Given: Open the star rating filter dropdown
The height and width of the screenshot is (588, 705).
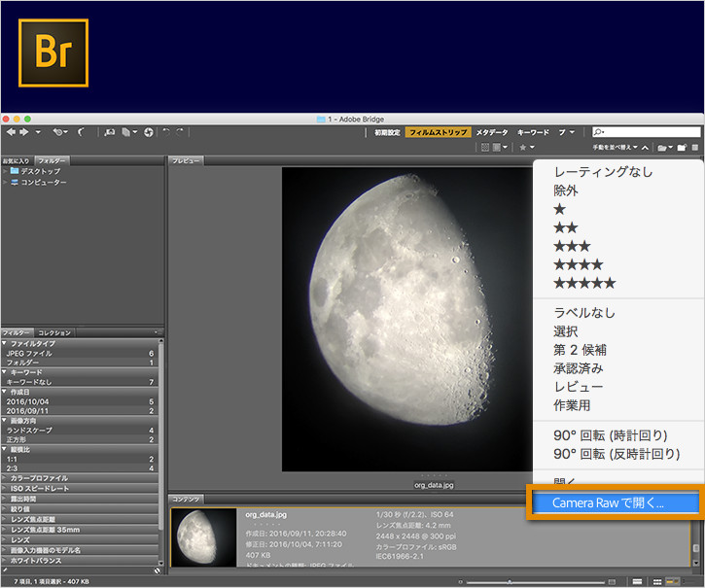Looking at the screenshot, I should coord(527,148).
